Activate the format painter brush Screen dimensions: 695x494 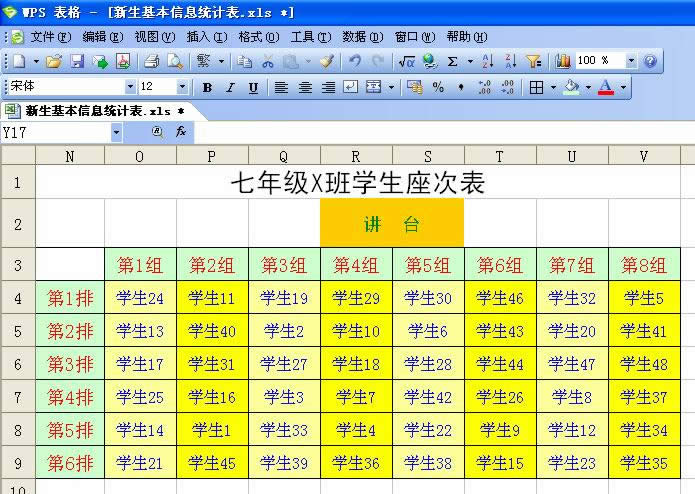coord(327,61)
